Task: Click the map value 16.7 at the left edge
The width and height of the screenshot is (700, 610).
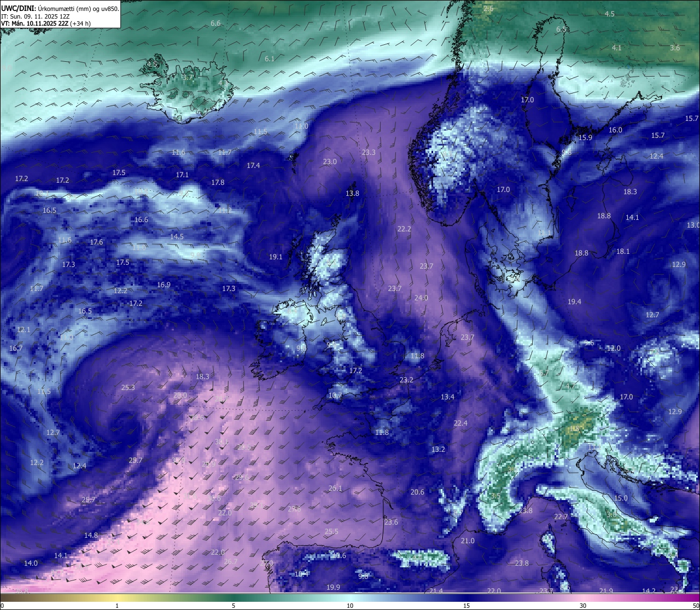Action: pyautogui.click(x=16, y=348)
